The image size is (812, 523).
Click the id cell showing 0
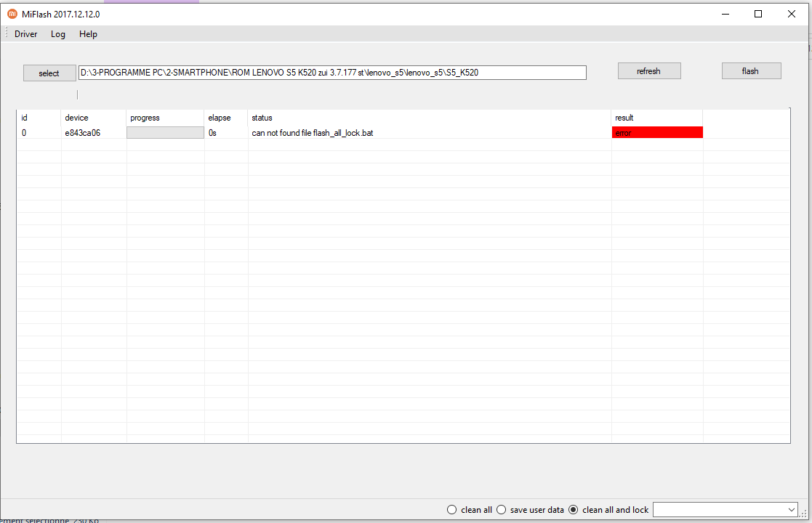click(x=24, y=133)
